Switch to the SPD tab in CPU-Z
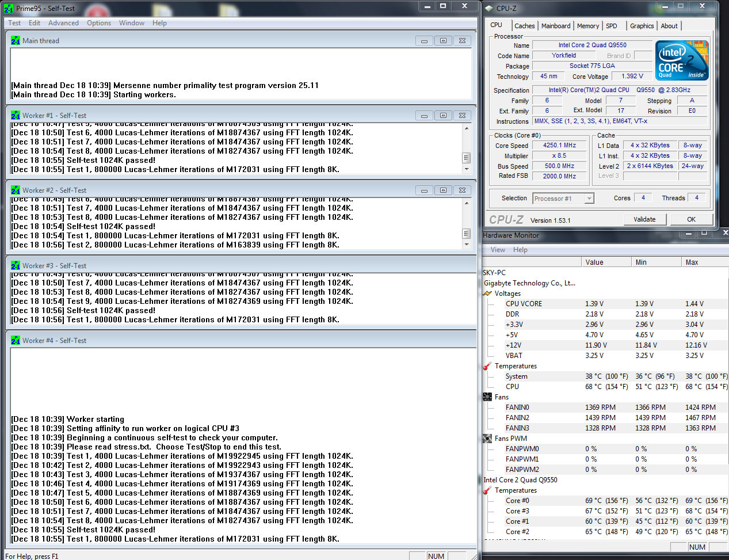Image resolution: width=729 pixels, height=560 pixels. pos(612,26)
